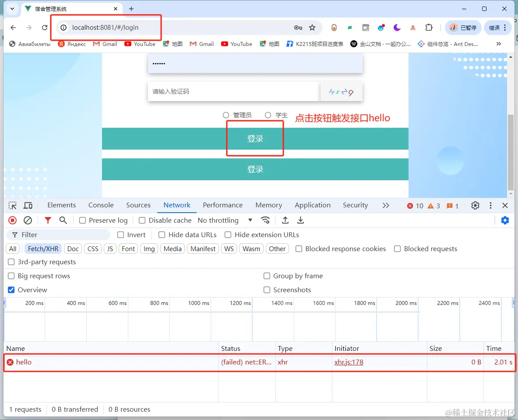The width and height of the screenshot is (518, 420).
Task: Open the Application tab
Action: coord(313,205)
